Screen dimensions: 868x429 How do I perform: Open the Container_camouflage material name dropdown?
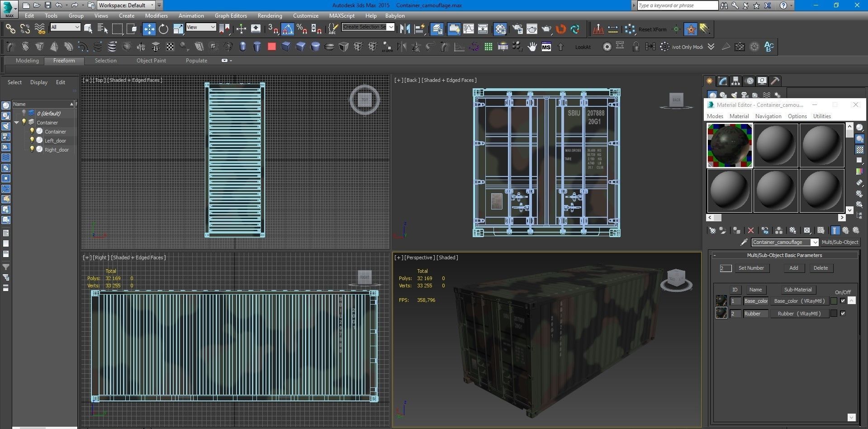(x=785, y=242)
